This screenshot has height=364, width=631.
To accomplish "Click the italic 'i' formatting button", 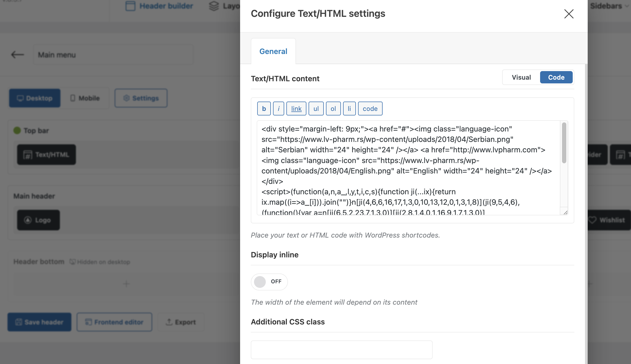I will pos(278,109).
